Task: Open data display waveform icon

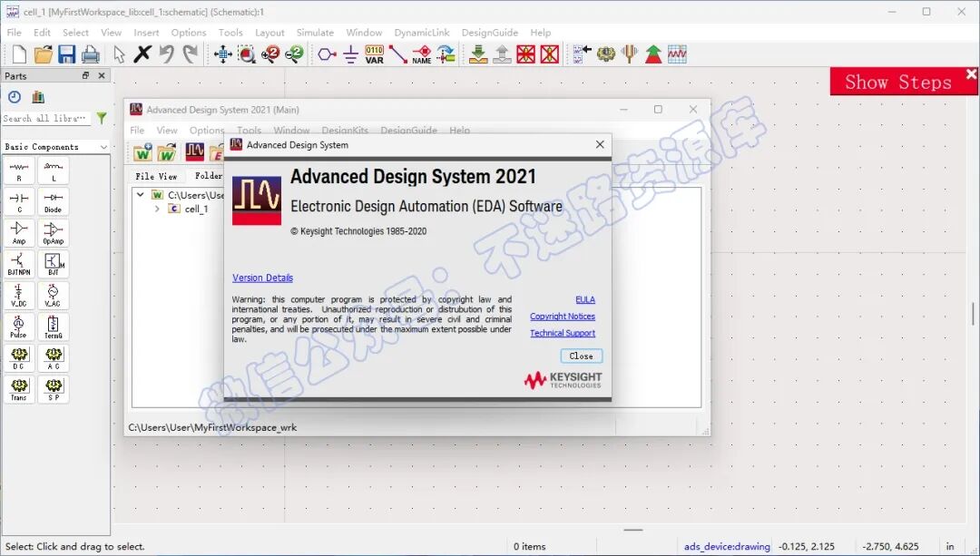Action: coord(677,54)
